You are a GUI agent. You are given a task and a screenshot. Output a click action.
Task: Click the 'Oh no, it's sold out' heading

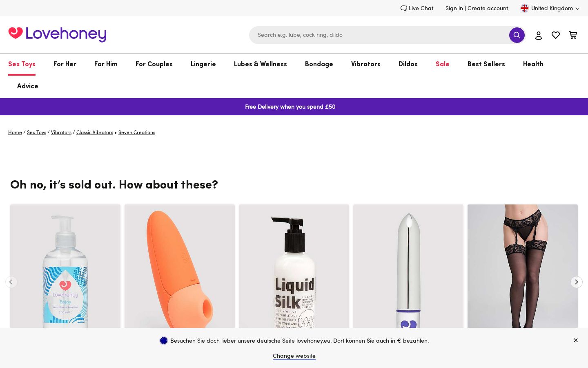[x=114, y=185]
